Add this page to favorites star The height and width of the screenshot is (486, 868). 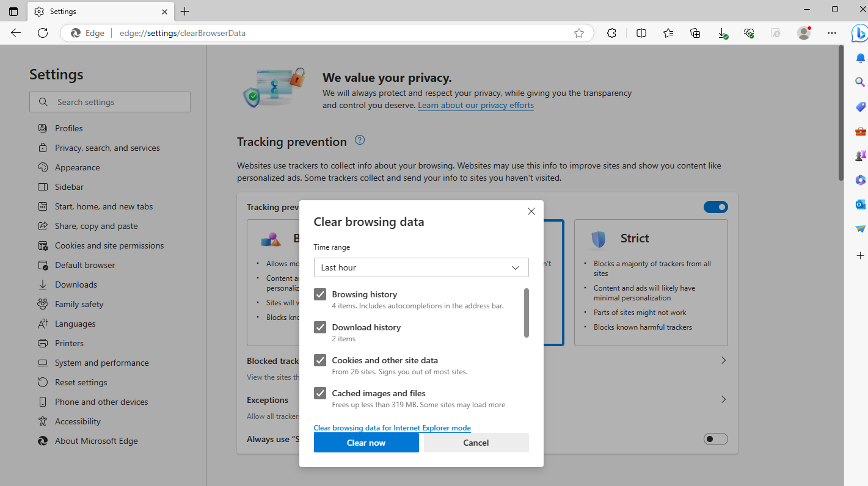click(x=579, y=33)
